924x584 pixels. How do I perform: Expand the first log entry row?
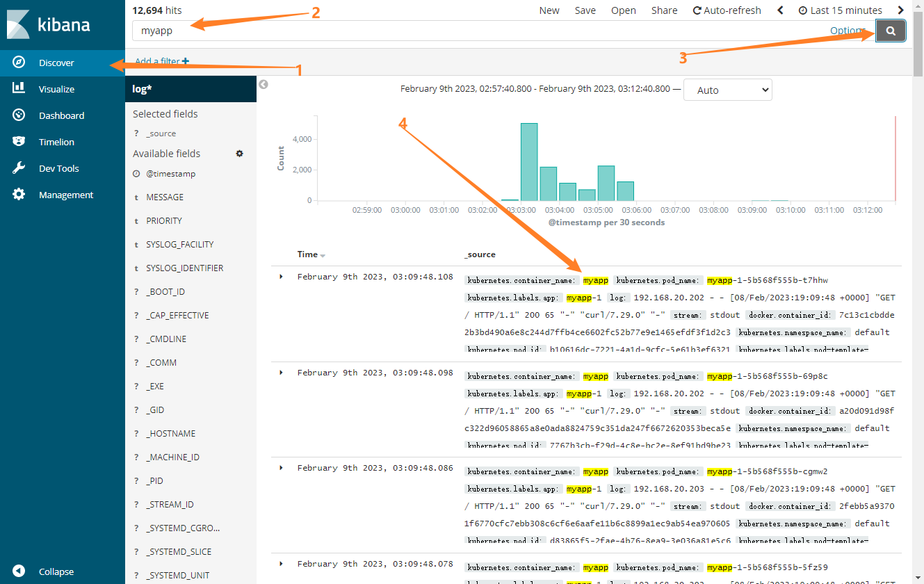click(282, 277)
